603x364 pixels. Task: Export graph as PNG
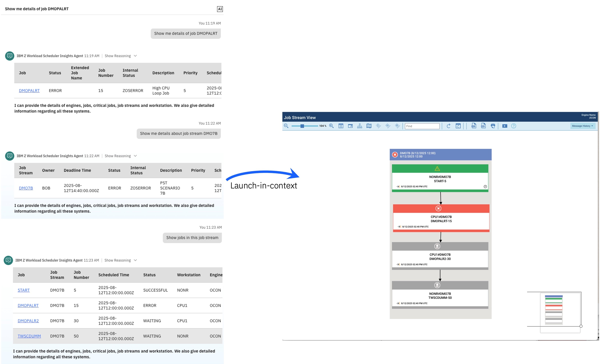483,126
